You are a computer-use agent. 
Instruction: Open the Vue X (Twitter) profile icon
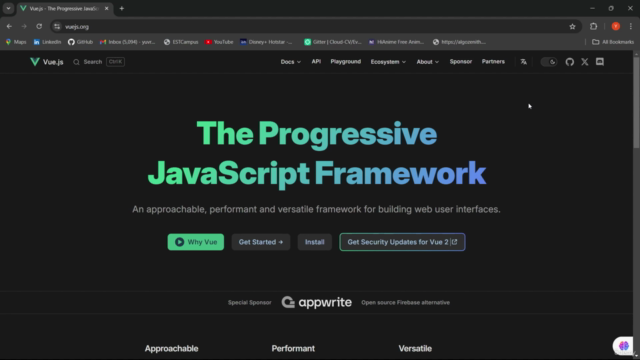(585, 62)
